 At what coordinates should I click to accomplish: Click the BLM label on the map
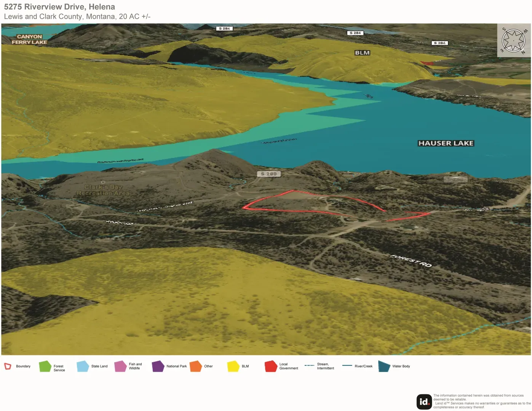coord(362,53)
